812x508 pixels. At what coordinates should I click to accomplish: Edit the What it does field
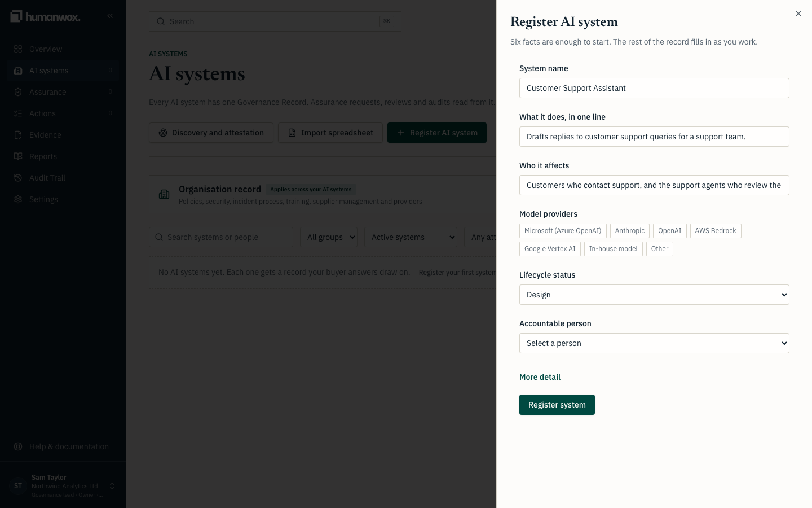click(654, 137)
